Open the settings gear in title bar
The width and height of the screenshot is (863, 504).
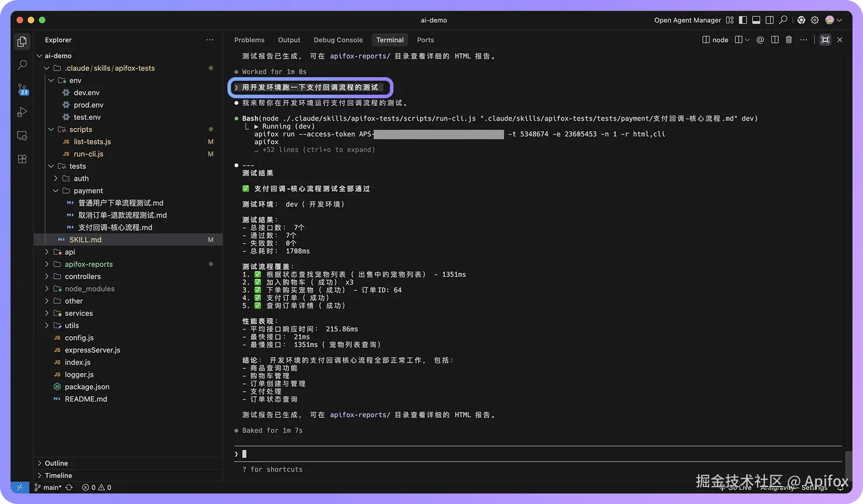point(814,20)
